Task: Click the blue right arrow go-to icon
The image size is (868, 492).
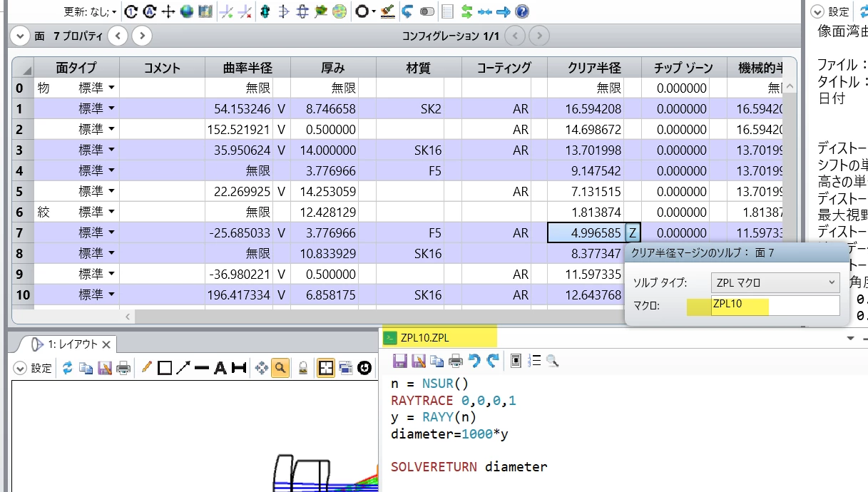Action: pos(504,11)
